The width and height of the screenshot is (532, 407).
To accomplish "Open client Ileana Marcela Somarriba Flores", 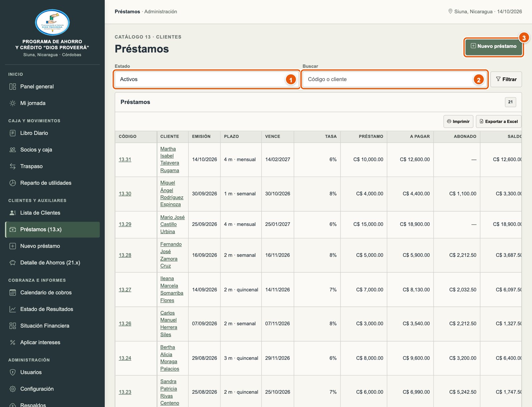I will (x=172, y=290).
